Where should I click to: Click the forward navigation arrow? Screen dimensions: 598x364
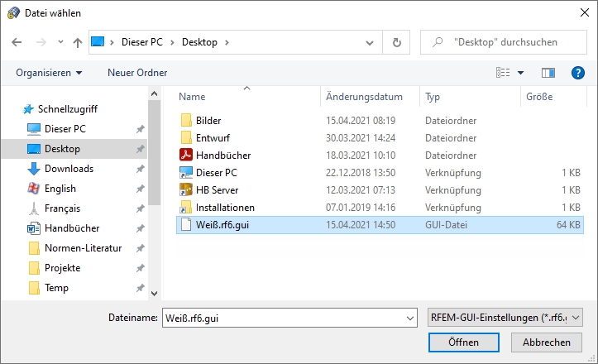point(41,42)
